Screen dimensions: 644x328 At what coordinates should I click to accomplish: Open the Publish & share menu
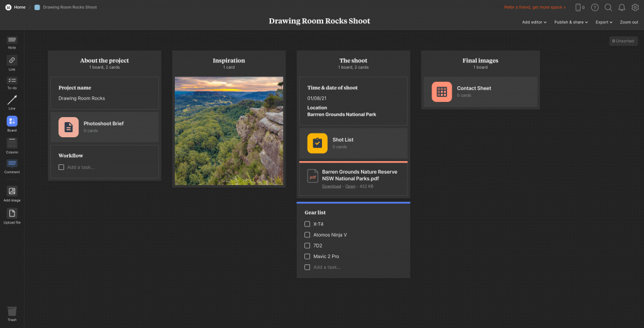pos(570,22)
